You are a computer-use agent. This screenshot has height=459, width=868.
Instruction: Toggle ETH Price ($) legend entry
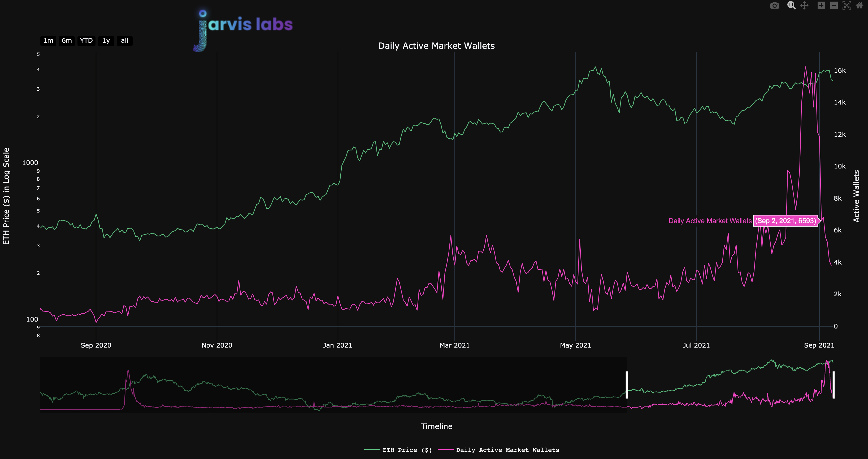coord(407,450)
